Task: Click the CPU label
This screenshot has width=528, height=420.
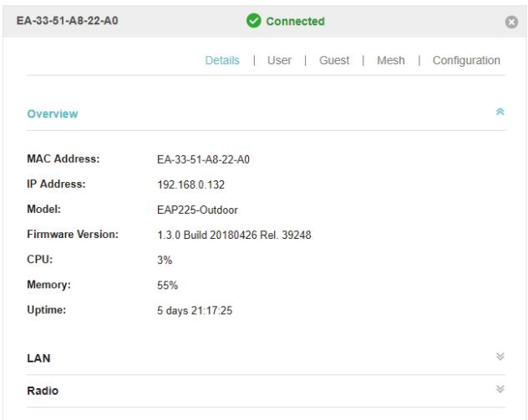Action: [x=40, y=259]
